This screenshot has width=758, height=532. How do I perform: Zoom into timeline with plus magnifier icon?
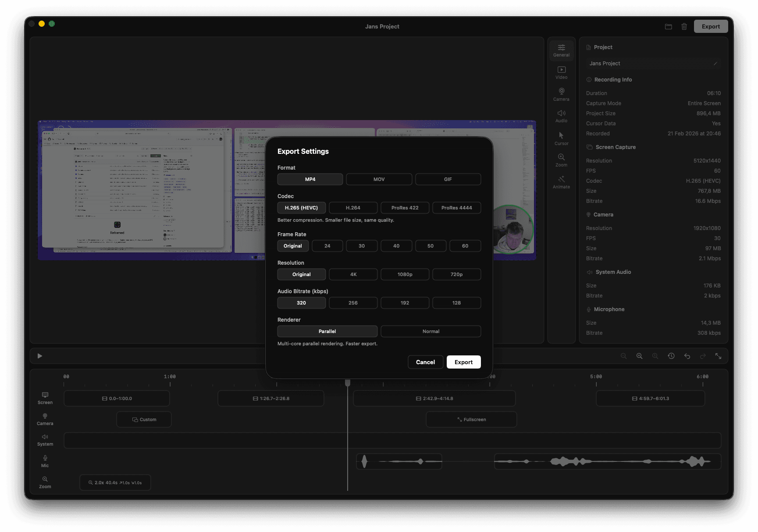click(x=640, y=356)
